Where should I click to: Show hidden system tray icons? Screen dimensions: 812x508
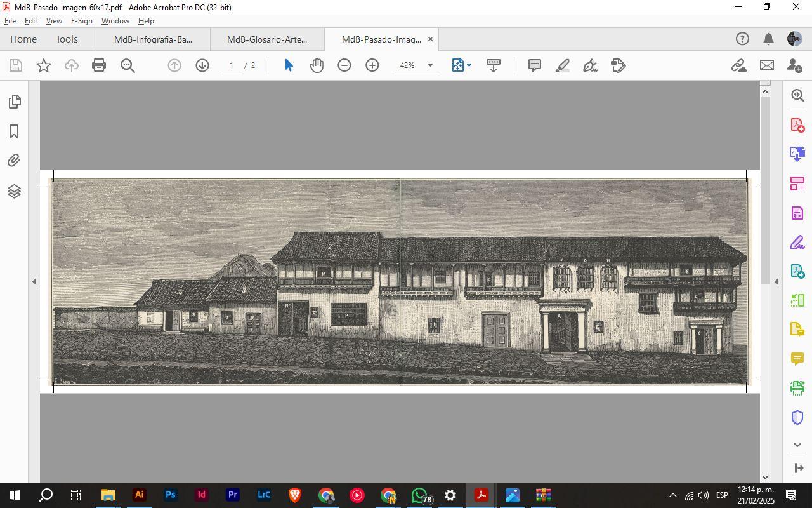tap(672, 495)
